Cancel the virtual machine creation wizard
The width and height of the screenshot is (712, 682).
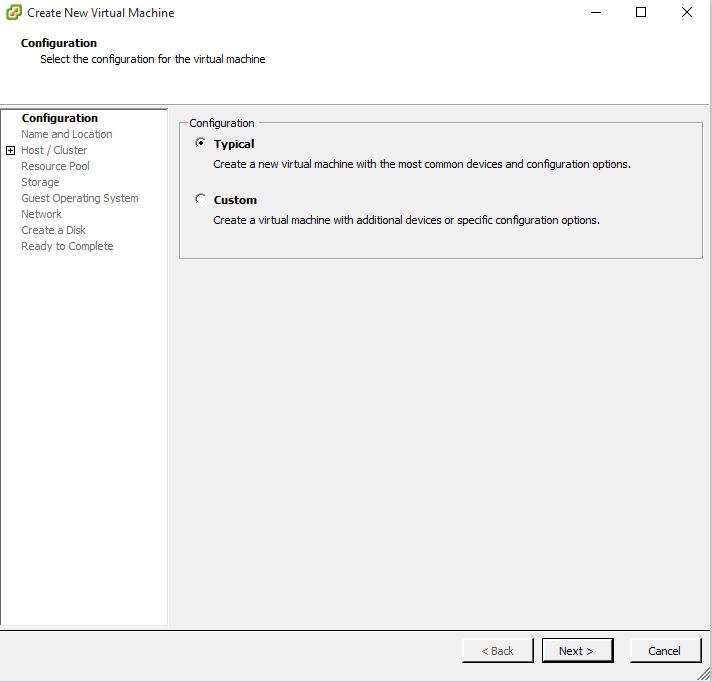[x=665, y=651]
